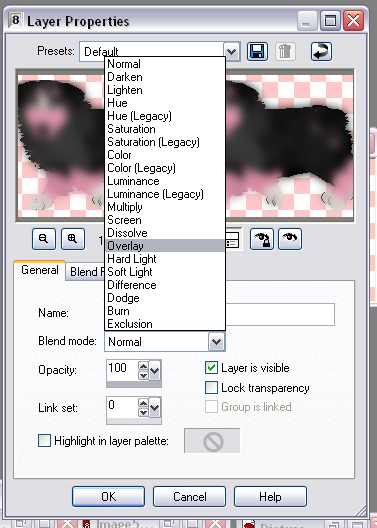Check Highlight in layer palette option
Viewport: 377px width, 528px height.
(44, 440)
